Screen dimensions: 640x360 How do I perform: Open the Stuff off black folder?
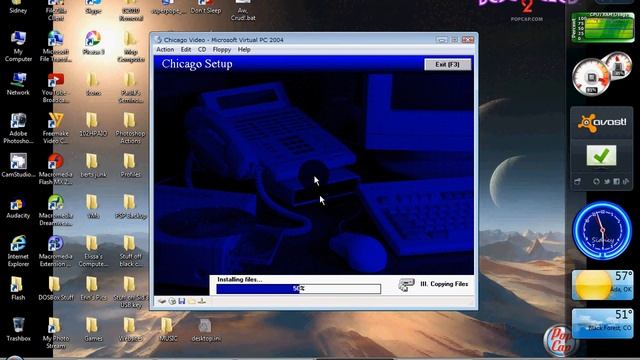pyautogui.click(x=130, y=251)
